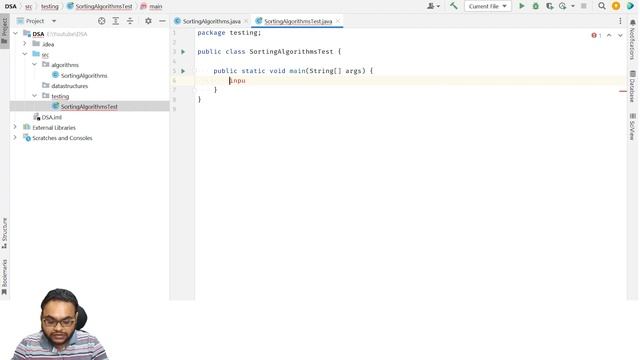Click DSA breadcrumb in navigation bar

click(11, 6)
